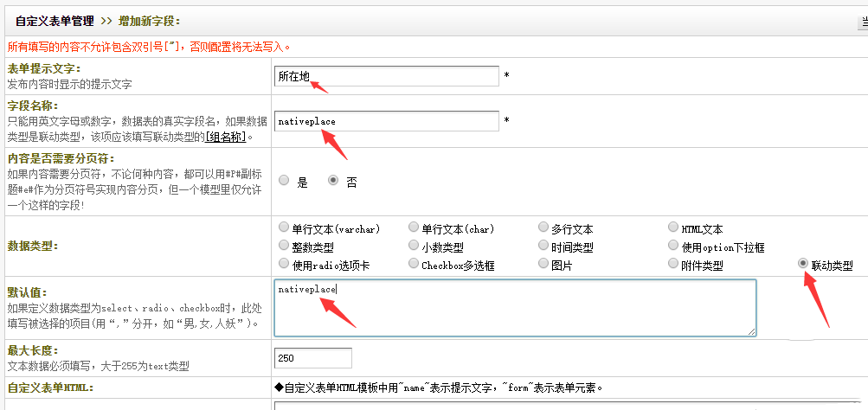Choose Checkbox多选框 data type

414,264
